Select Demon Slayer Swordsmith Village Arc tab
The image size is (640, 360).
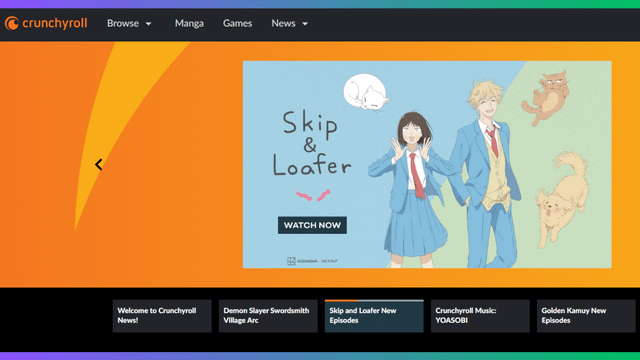(x=268, y=316)
